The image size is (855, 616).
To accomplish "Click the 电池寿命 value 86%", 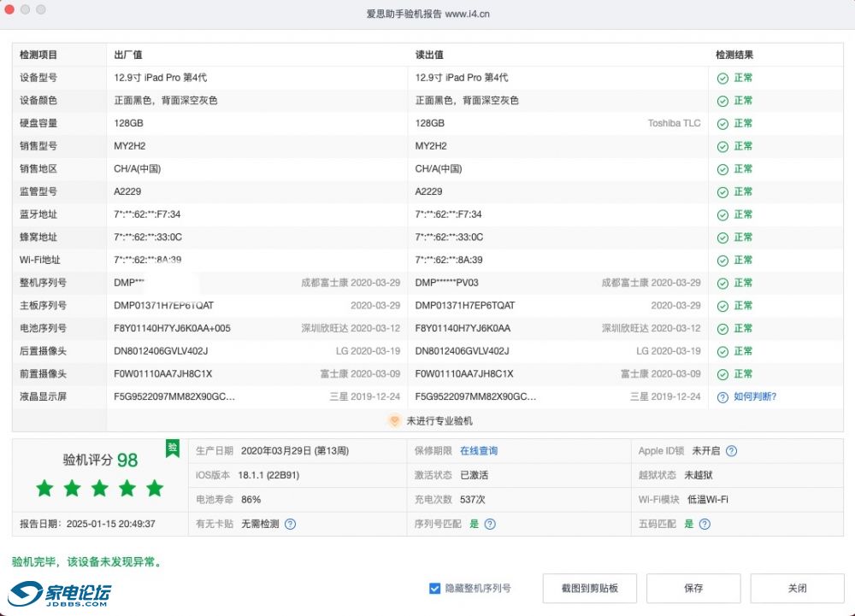I will [x=251, y=500].
